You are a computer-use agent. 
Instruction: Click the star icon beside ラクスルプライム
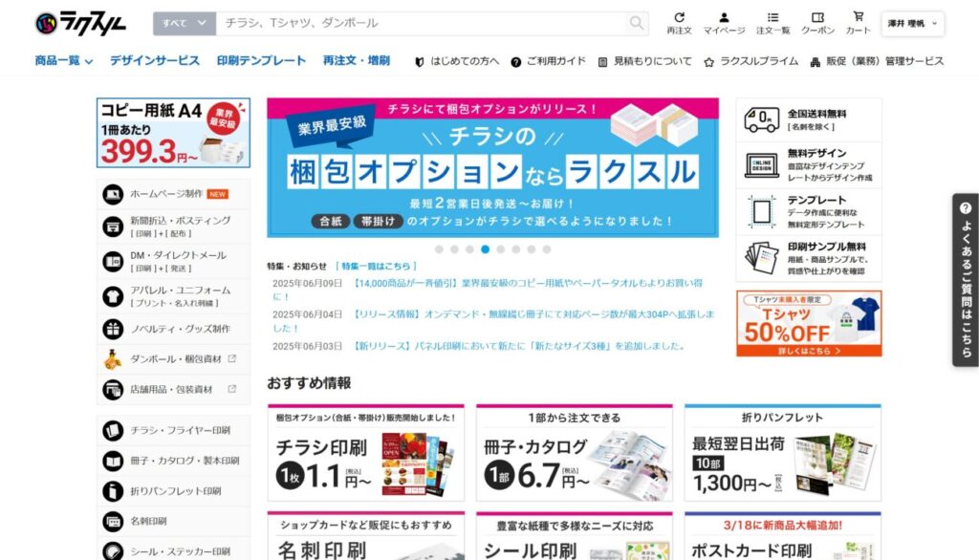point(708,62)
